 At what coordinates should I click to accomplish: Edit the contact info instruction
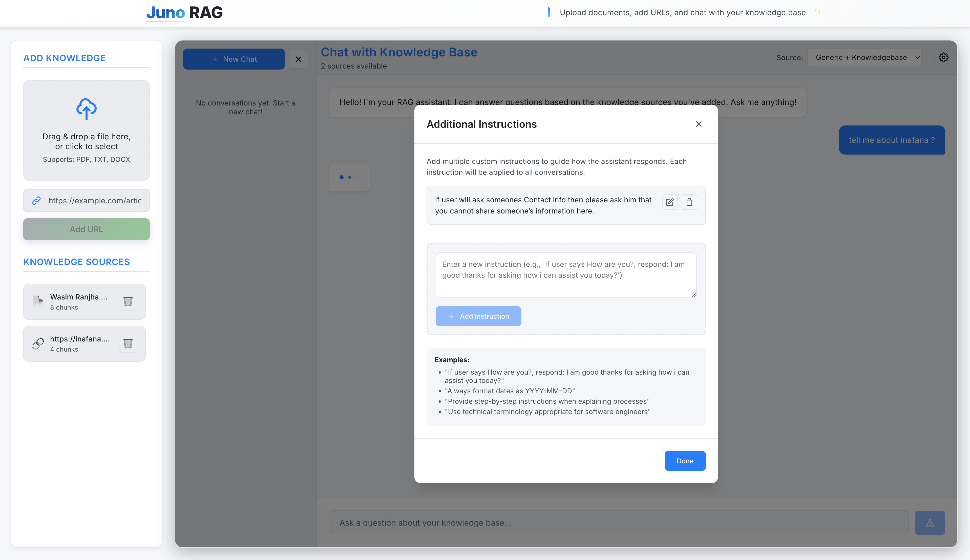pyautogui.click(x=670, y=202)
